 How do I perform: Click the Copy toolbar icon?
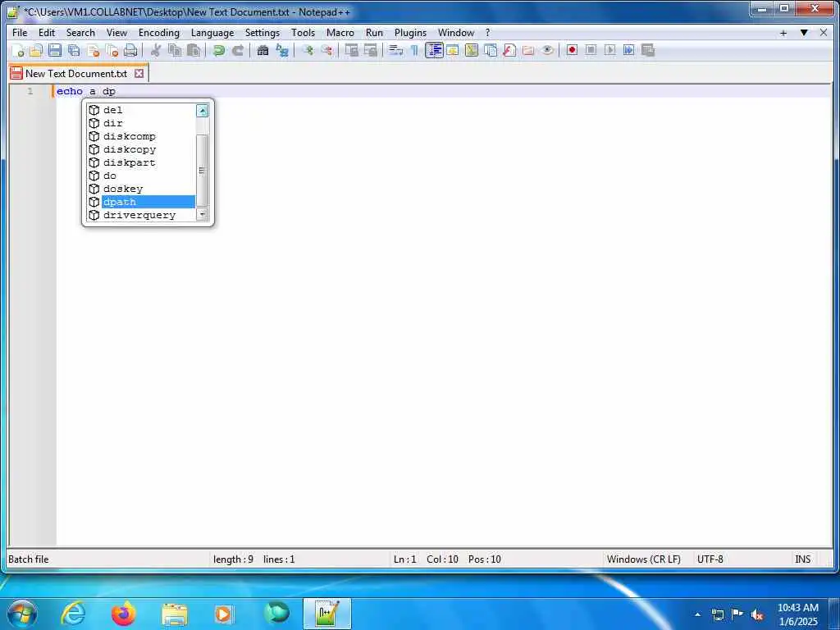[175, 50]
